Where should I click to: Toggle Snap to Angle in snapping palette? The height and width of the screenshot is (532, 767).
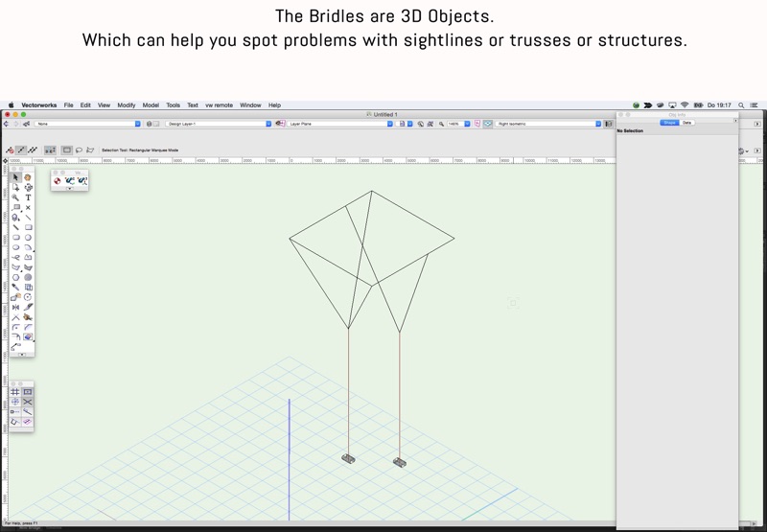(x=15, y=402)
